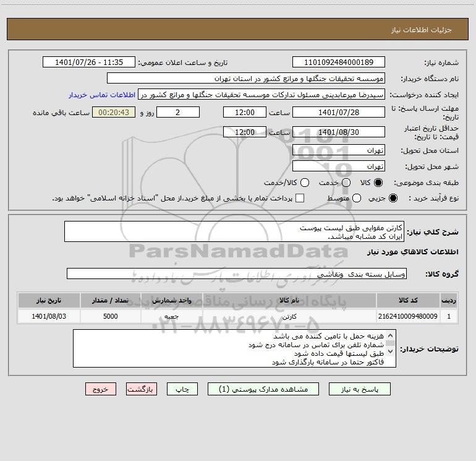Select the کالا/خدمت radio button
Screen dimensions: 476x461
click(x=305, y=183)
